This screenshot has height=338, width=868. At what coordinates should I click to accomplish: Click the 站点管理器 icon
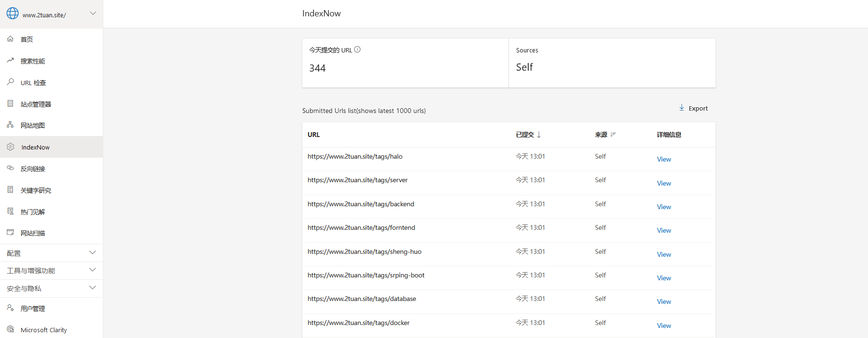[x=10, y=103]
